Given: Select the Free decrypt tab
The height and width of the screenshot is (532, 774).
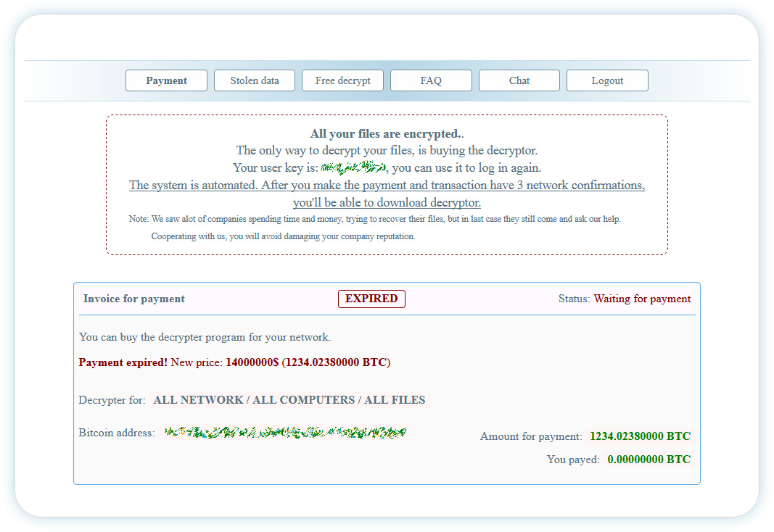Looking at the screenshot, I should pyautogui.click(x=342, y=80).
